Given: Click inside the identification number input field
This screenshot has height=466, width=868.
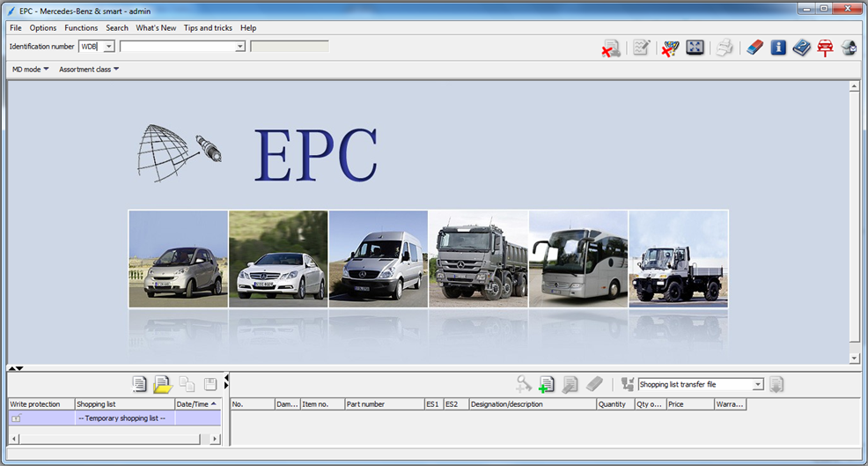Looking at the screenshot, I should pyautogui.click(x=177, y=47).
